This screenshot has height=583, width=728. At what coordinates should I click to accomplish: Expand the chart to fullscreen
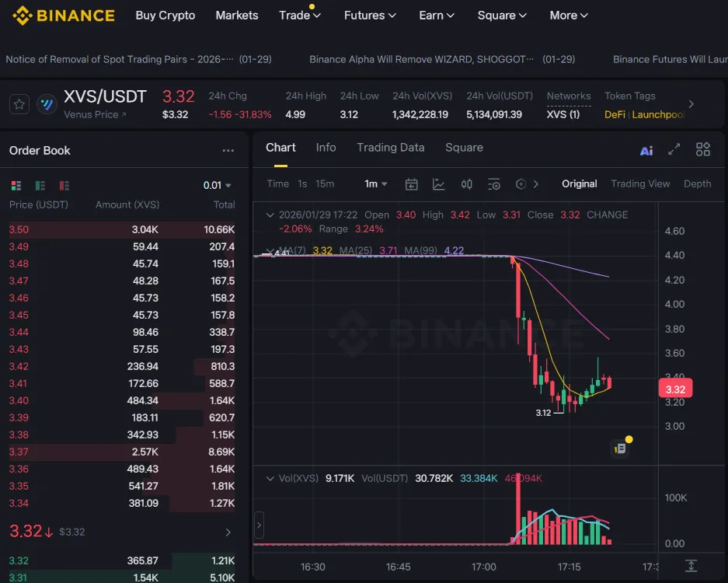click(x=674, y=149)
